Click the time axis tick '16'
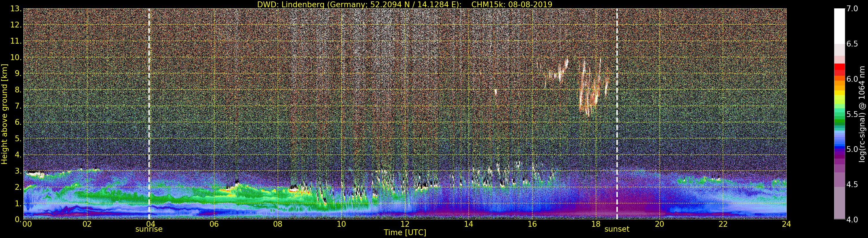 point(532,224)
